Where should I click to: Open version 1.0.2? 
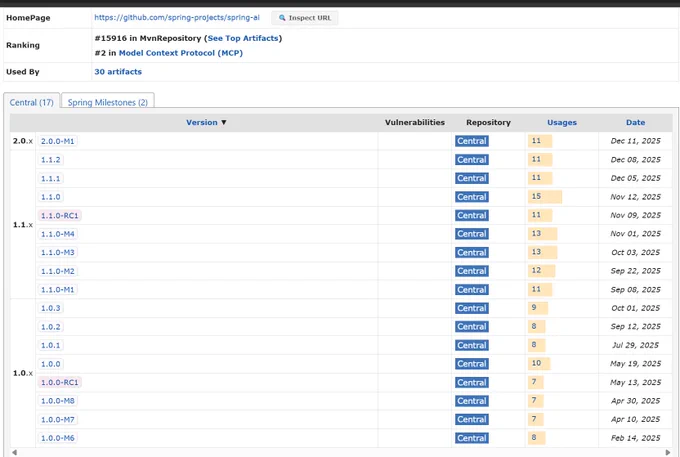tap(51, 327)
